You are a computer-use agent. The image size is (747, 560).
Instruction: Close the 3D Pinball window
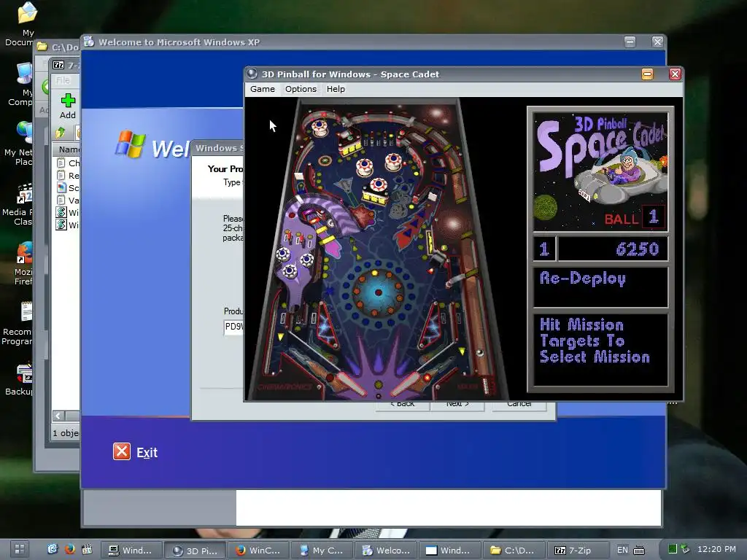tap(675, 74)
